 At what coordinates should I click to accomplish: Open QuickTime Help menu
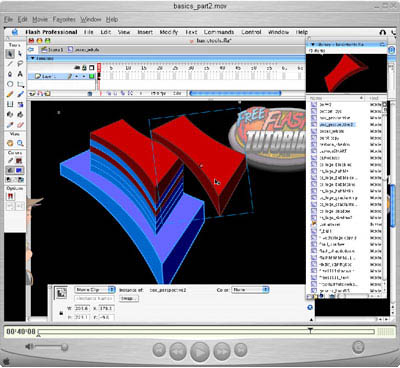point(112,19)
